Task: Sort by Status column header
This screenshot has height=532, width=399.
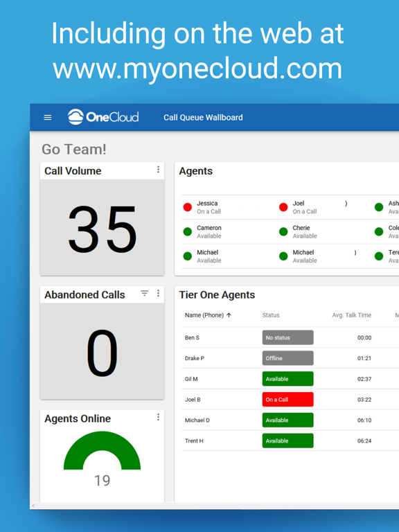Action: 271,315
